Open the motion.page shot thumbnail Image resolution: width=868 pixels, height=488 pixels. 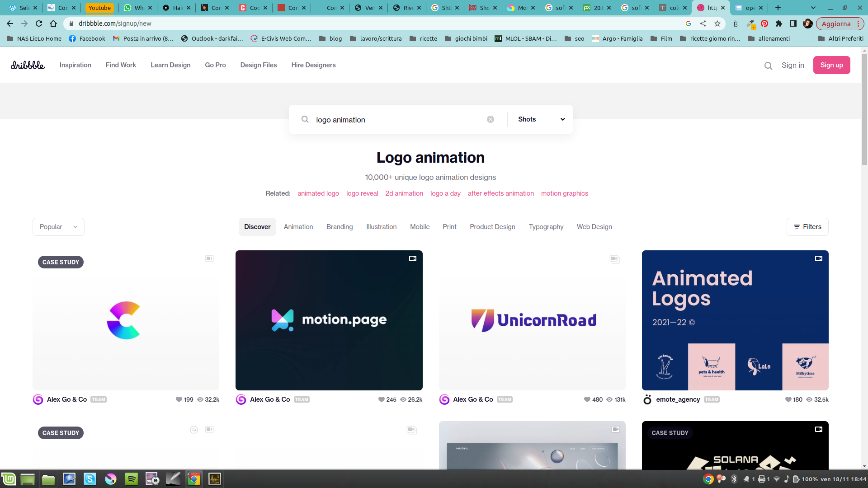click(x=329, y=320)
